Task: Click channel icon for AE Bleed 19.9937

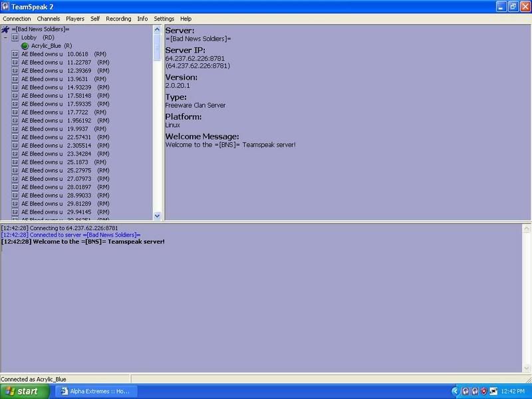Action: [15, 129]
